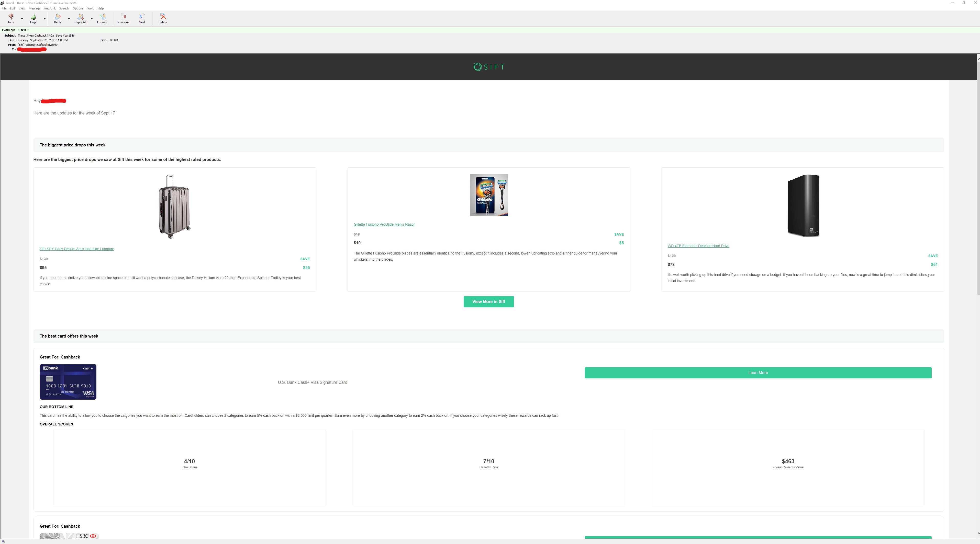The width and height of the screenshot is (980, 544).
Task: Expand the Reply button dropdown arrow
Action: pos(69,19)
